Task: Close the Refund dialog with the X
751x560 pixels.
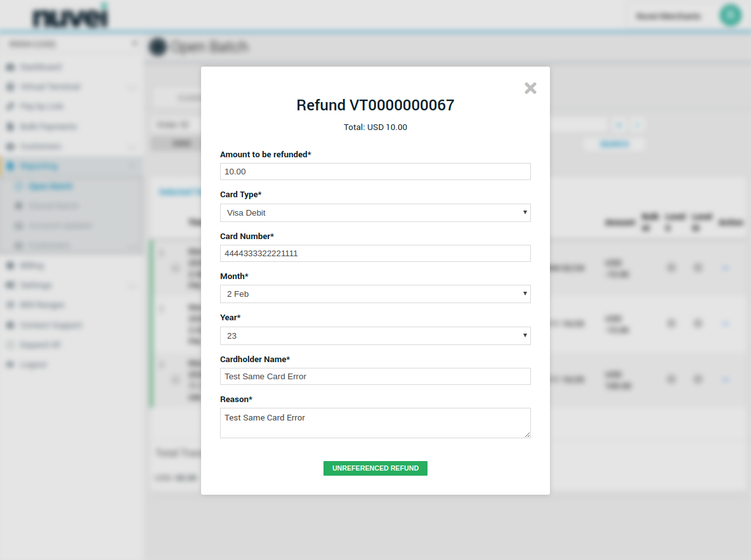Action: point(530,88)
